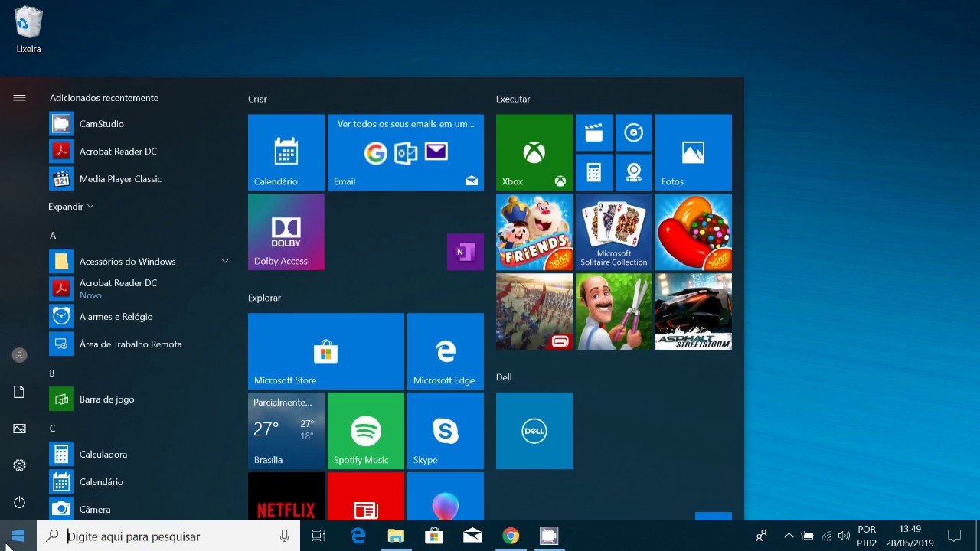
Task: Open Acrobat Reader DC from recently added
Action: pos(140,152)
